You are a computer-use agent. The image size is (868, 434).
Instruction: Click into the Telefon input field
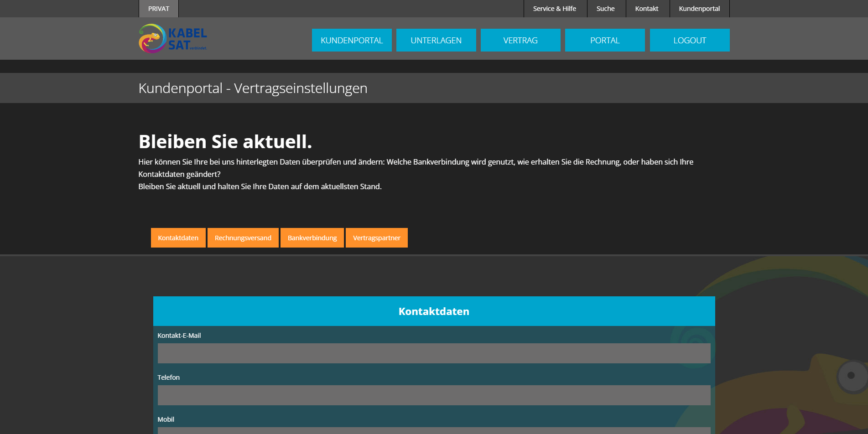(x=434, y=395)
